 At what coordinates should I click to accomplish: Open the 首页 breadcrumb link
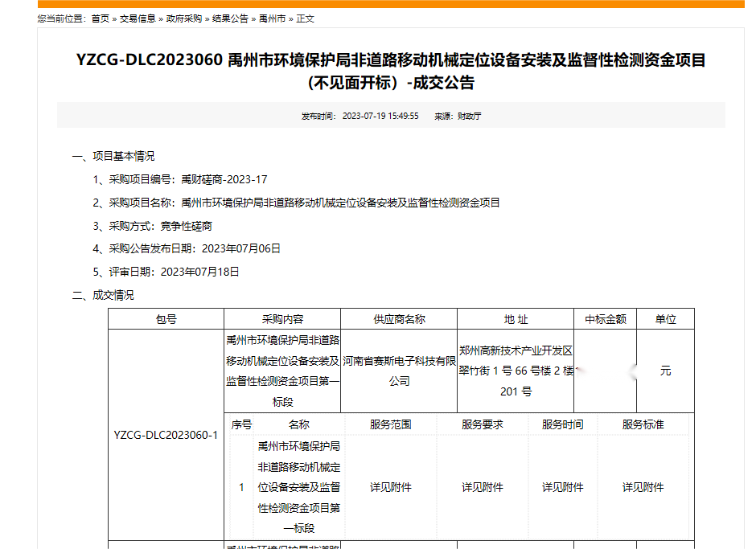click(101, 18)
